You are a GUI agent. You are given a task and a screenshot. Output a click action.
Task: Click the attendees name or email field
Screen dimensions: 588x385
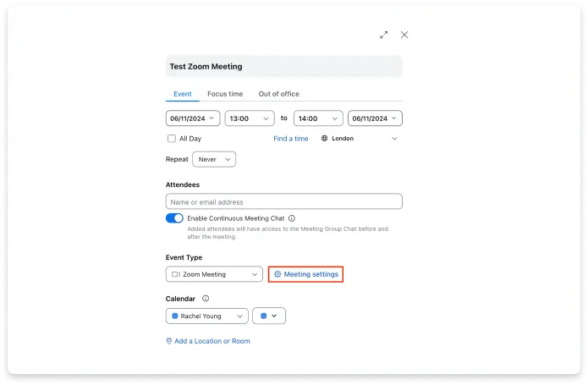coord(284,201)
